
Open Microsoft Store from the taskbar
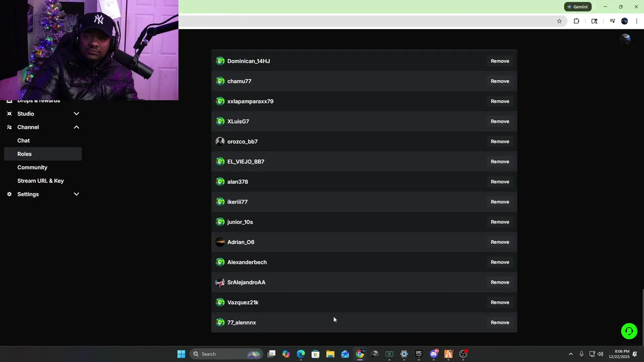coord(315,354)
